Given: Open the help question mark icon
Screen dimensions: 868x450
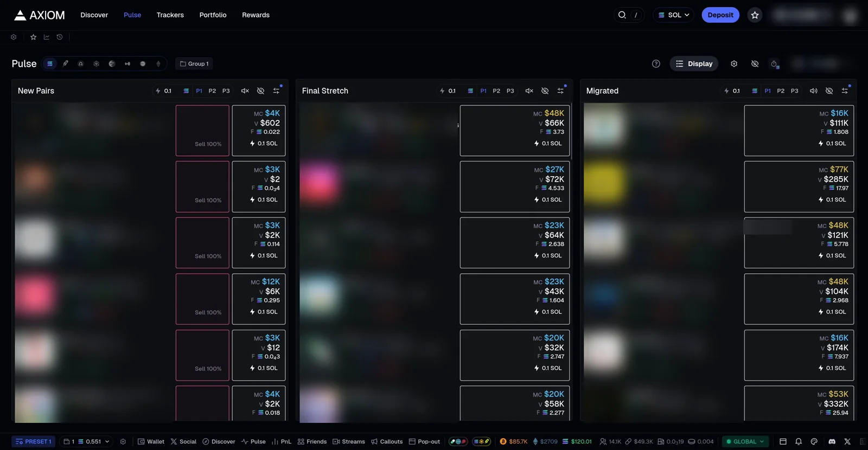Looking at the screenshot, I should point(656,63).
